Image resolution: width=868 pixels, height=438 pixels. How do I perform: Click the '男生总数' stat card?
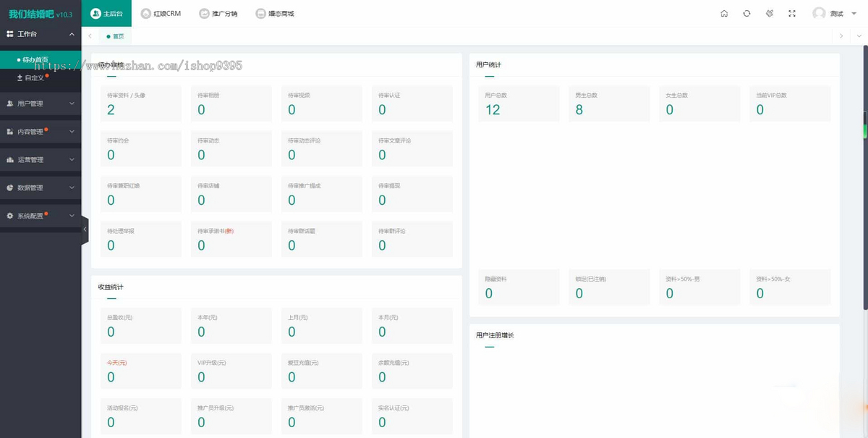click(609, 104)
